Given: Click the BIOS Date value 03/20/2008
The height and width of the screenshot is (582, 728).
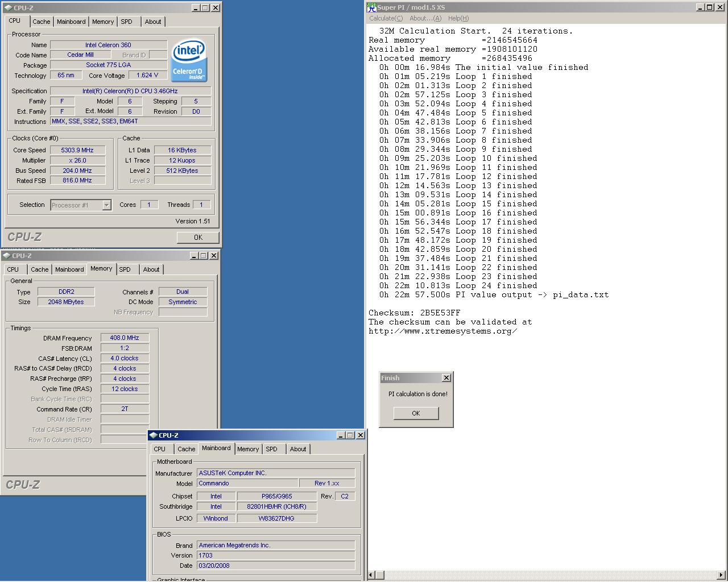Looking at the screenshot, I should pyautogui.click(x=276, y=566).
